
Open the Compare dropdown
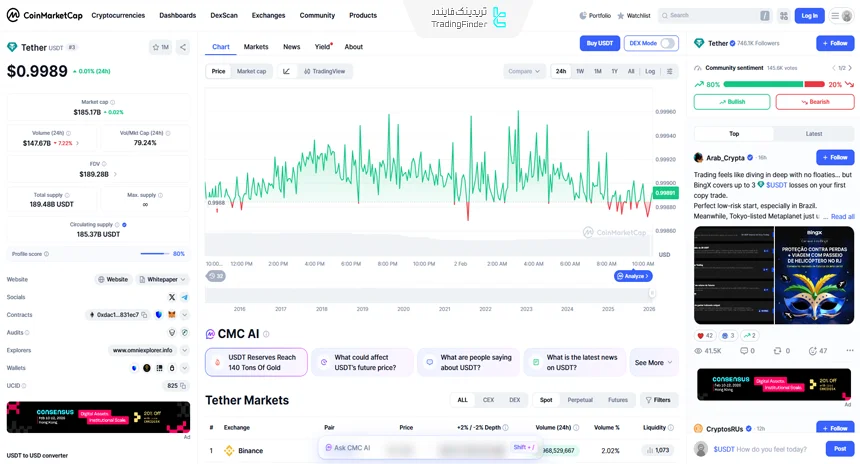tap(524, 71)
